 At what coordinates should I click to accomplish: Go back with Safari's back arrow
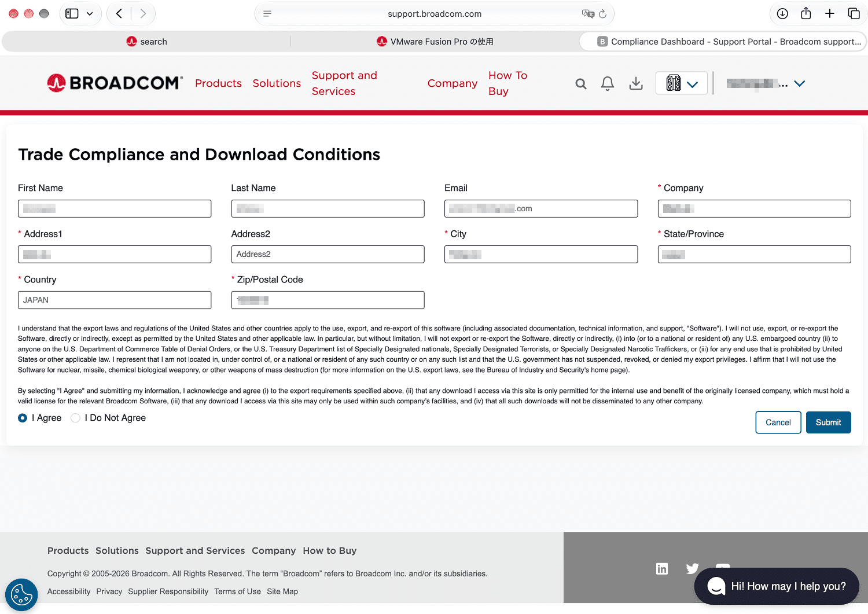pyautogui.click(x=119, y=14)
